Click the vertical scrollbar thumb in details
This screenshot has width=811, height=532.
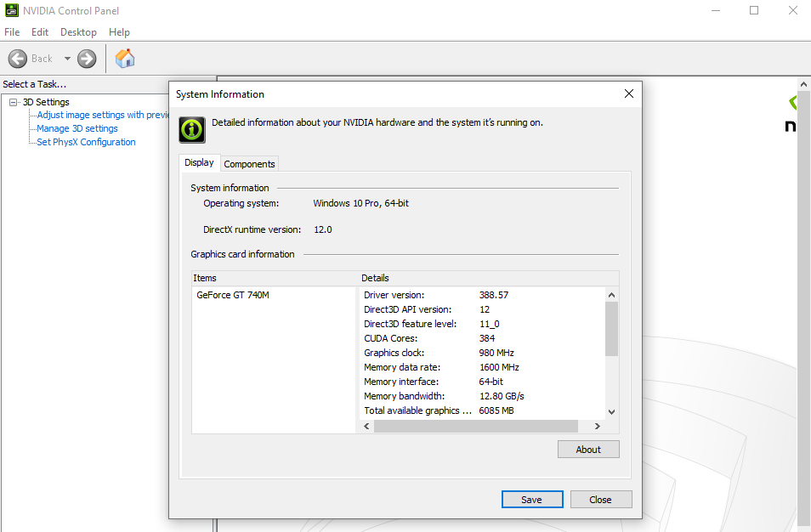pos(612,329)
